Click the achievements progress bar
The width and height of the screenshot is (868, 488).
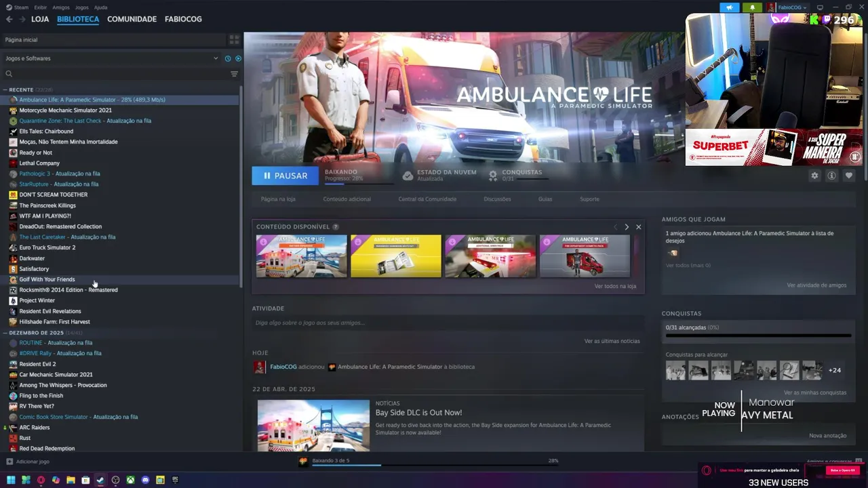click(x=758, y=335)
